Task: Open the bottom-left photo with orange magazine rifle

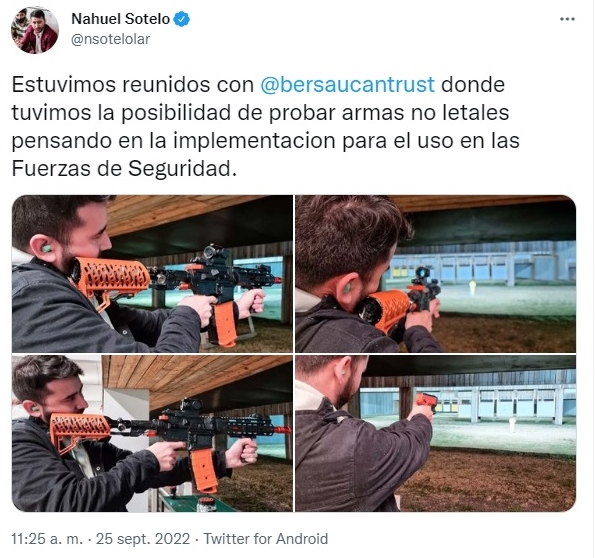Action: pyautogui.click(x=152, y=433)
